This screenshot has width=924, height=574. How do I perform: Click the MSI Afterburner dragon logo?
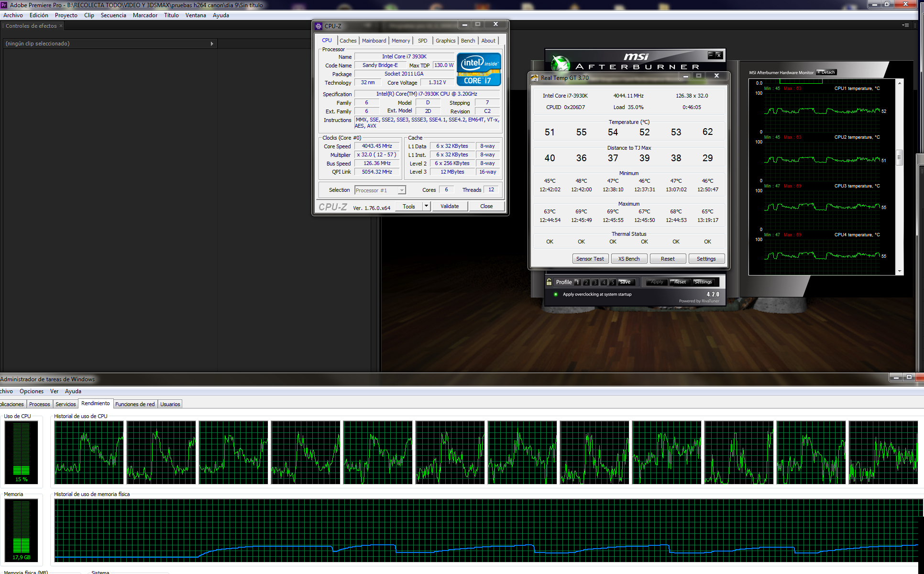click(560, 63)
